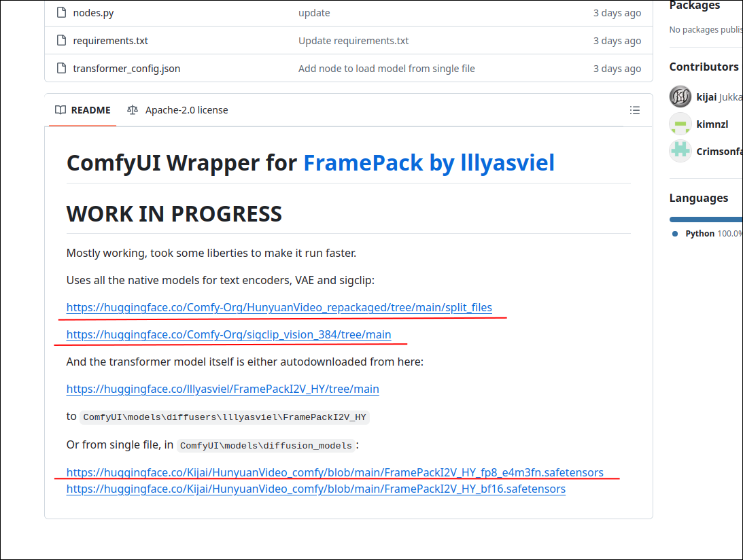Click the Contributors heading
Image resolution: width=743 pixels, height=560 pixels.
tap(704, 66)
